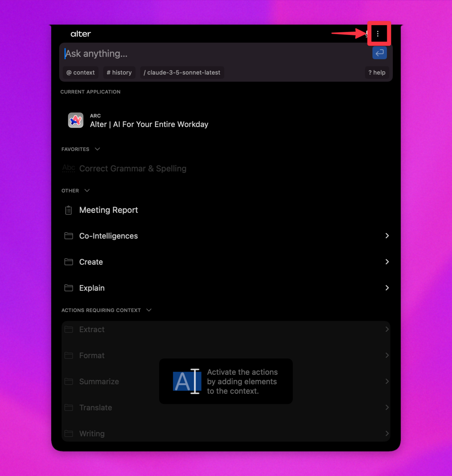Click the Meeting Report clipboard icon

pos(69,210)
